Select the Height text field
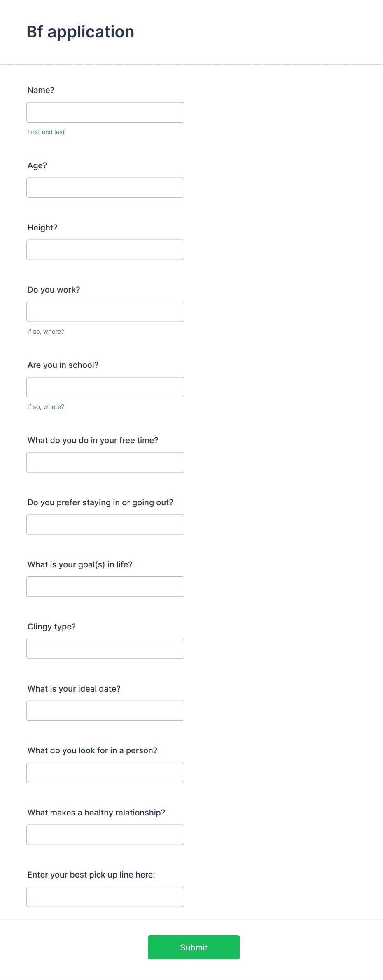Viewport: 383px width, 980px height. point(105,250)
